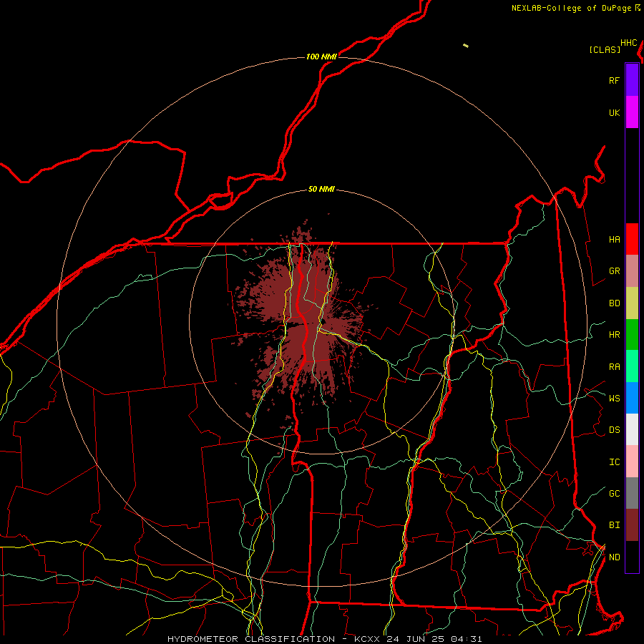Click the 'BI' legend label

coord(614,525)
